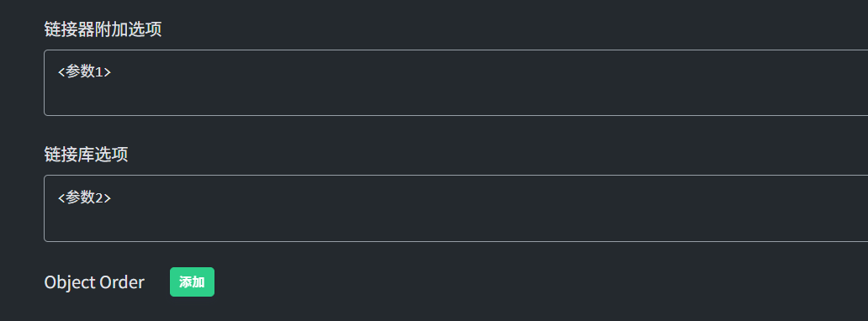The width and height of the screenshot is (868, 321).
Task: Focus the 链接器附加选项 text area
Action: coord(456,83)
